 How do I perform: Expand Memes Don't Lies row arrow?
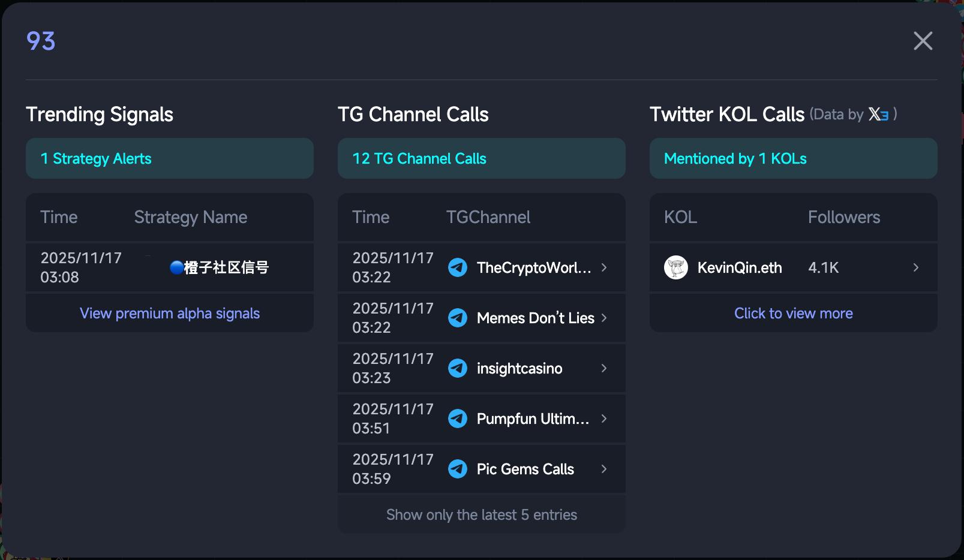click(604, 318)
